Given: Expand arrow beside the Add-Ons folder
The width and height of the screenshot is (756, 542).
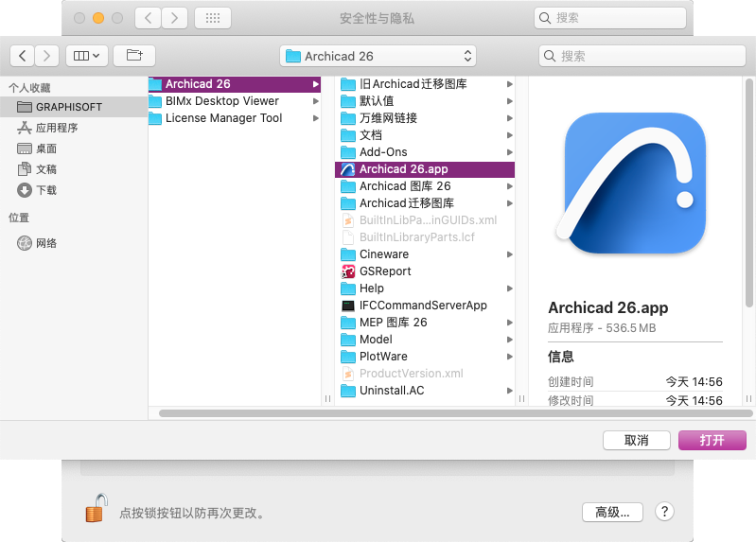Looking at the screenshot, I should (510, 152).
